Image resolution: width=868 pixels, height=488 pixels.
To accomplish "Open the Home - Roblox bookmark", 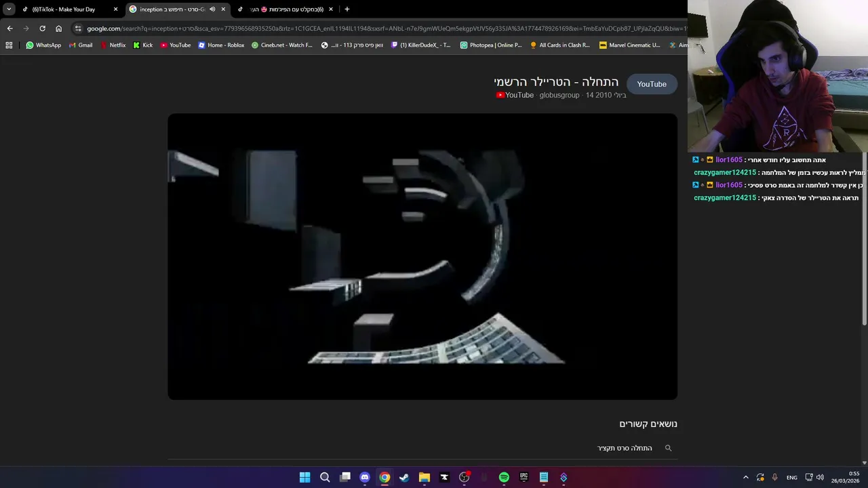I will click(221, 45).
